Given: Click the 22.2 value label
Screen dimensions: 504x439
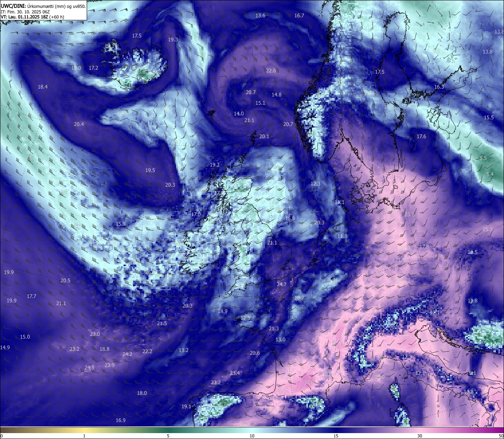Looking at the screenshot, I should tap(147, 352).
